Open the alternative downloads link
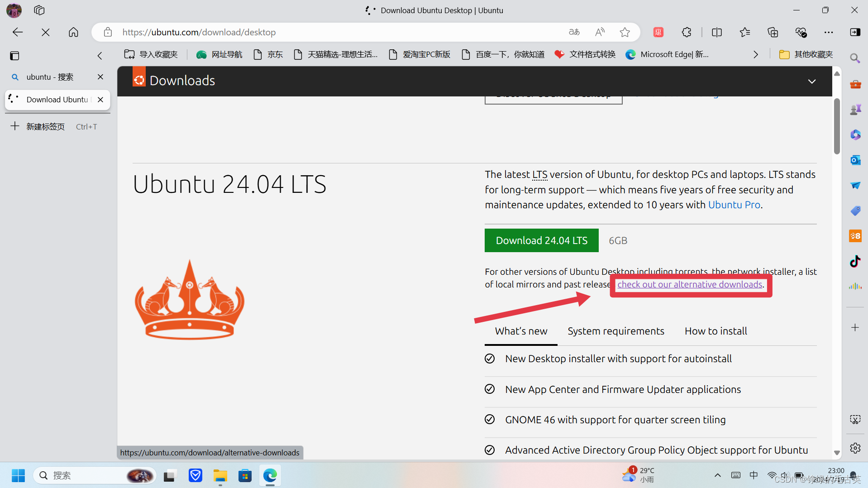The width and height of the screenshot is (868, 488). coord(690,284)
